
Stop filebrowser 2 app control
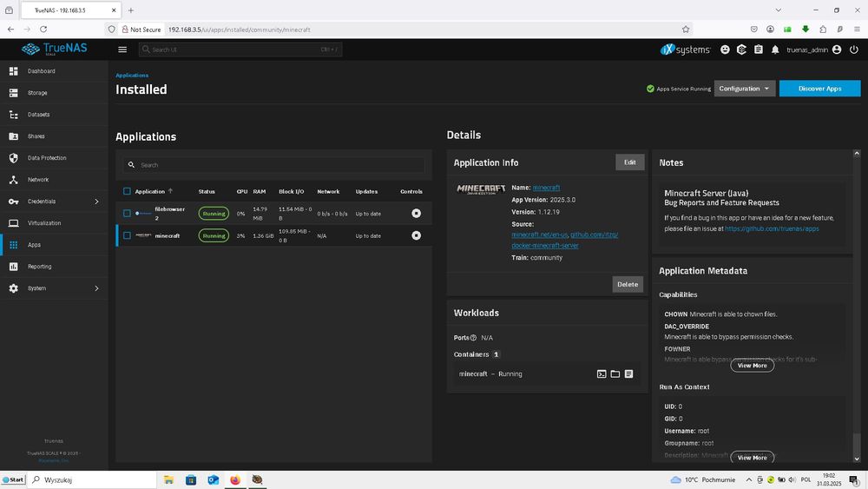(417, 213)
